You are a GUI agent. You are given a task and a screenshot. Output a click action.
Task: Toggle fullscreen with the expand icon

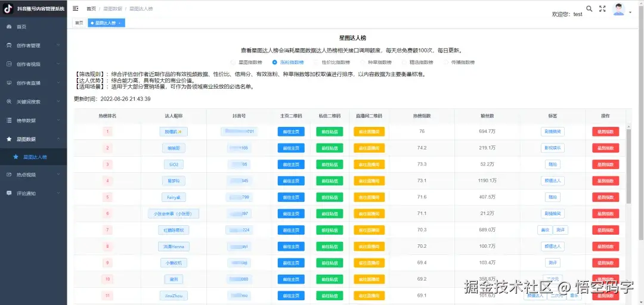pos(602,8)
